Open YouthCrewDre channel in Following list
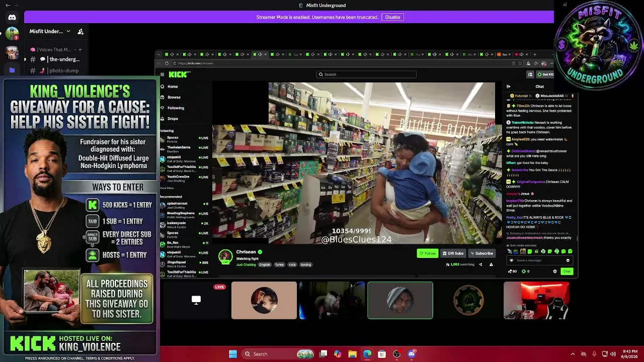The width and height of the screenshot is (644, 362). click(x=184, y=178)
